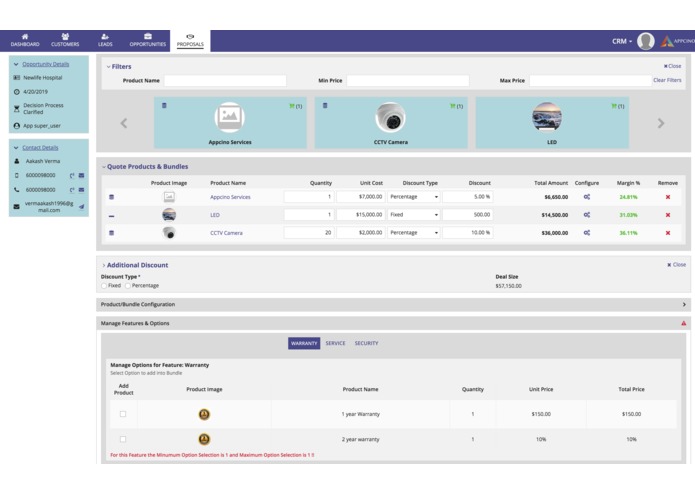695x494 pixels.
Task: Select the Proposals tab
Action: [x=190, y=41]
